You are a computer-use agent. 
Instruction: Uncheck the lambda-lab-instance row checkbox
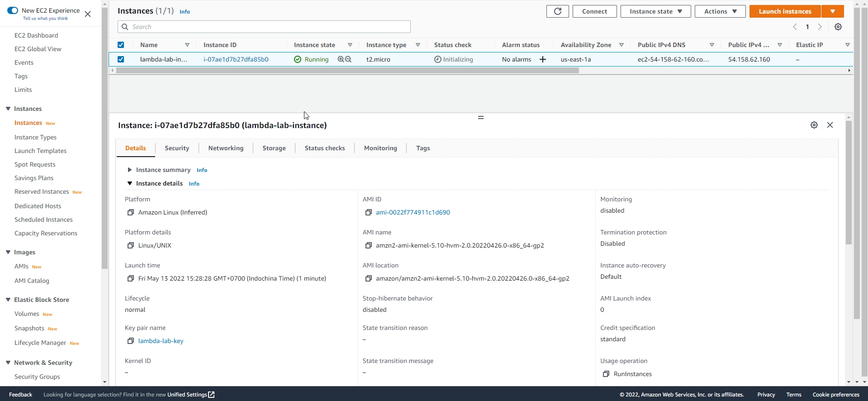click(x=121, y=59)
